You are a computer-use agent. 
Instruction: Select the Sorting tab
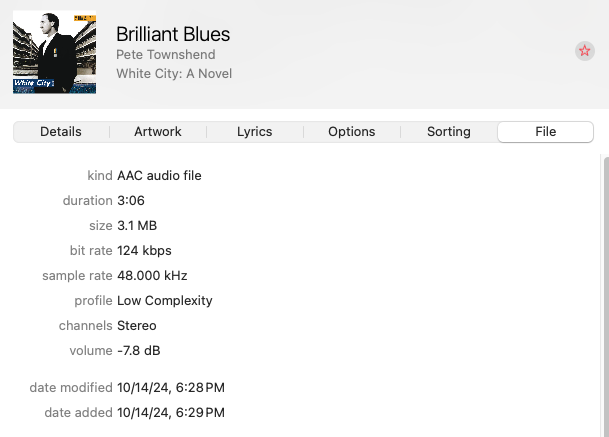tap(448, 132)
